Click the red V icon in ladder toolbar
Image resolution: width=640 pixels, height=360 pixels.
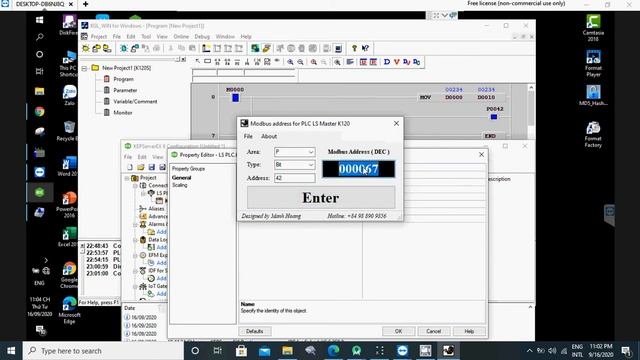click(396, 62)
